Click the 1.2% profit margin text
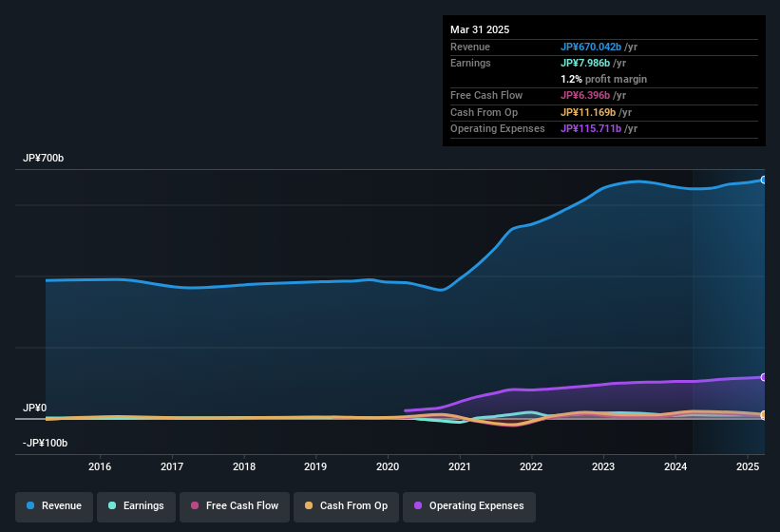780x532 pixels. tap(604, 79)
